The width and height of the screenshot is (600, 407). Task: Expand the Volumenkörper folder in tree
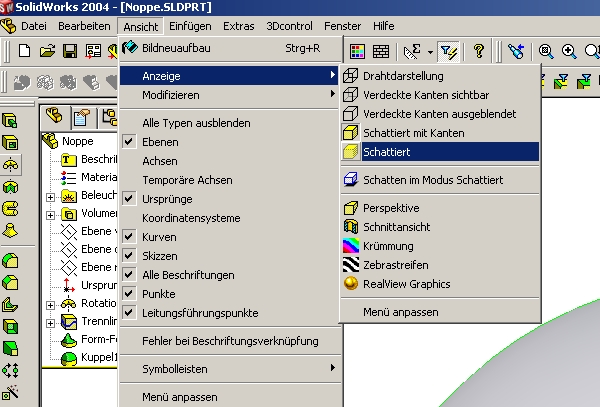point(50,215)
